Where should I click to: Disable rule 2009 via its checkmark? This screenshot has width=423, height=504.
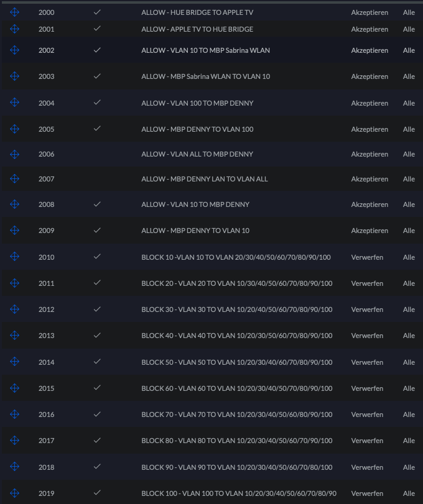(x=97, y=231)
